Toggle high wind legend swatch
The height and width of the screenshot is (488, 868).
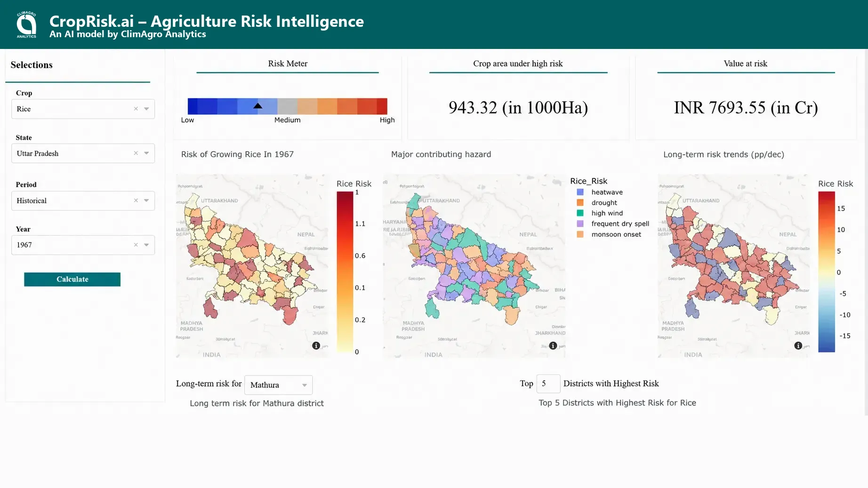580,213
